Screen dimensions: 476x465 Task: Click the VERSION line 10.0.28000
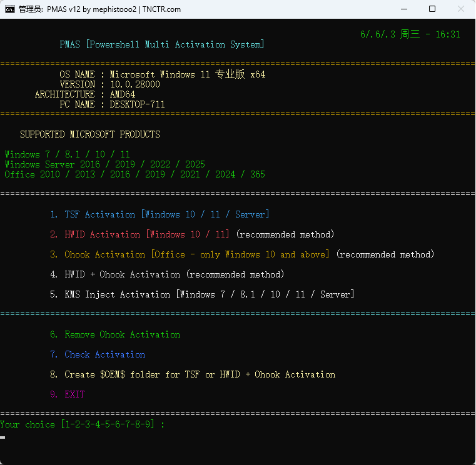coord(109,84)
